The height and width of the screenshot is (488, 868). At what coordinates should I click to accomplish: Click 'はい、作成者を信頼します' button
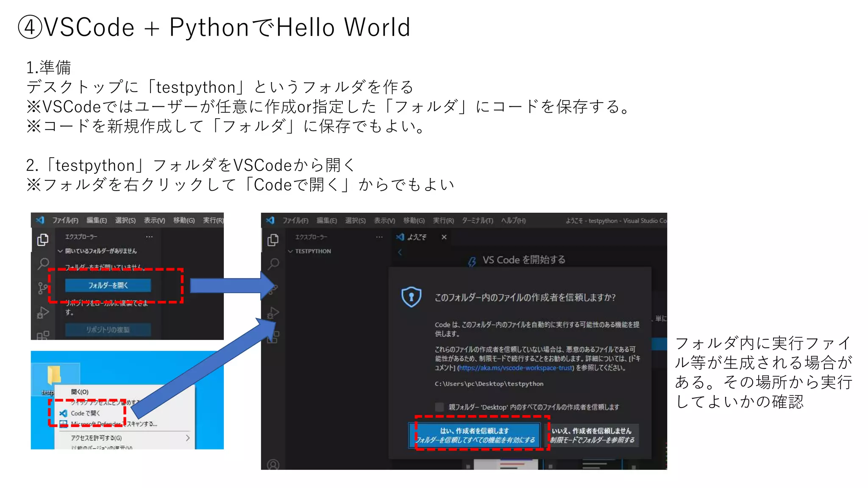[475, 435]
